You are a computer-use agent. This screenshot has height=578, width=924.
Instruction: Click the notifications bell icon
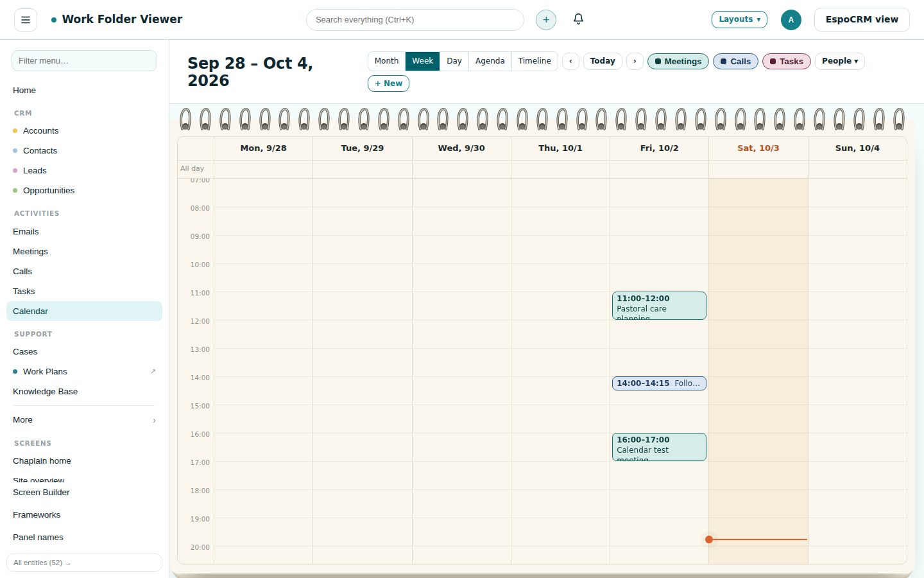(x=578, y=19)
